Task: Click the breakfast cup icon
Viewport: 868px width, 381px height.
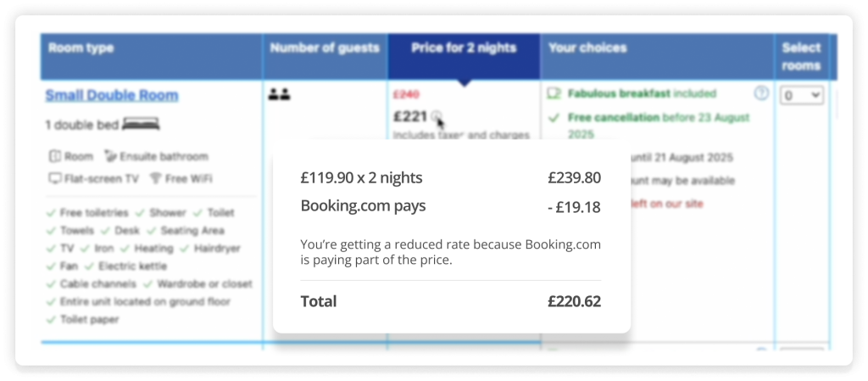Action: [x=555, y=93]
